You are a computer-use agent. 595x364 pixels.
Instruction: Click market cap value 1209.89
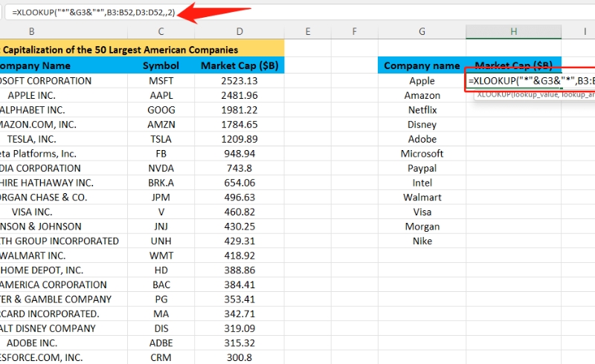[x=239, y=139]
